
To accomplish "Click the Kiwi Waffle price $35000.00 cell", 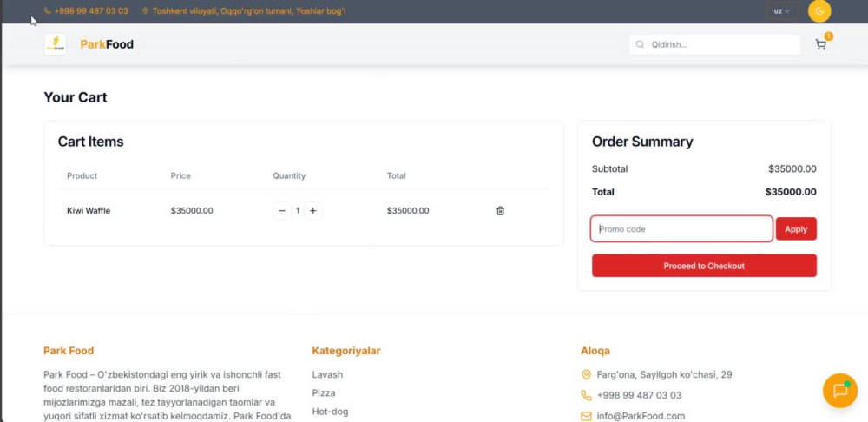I will click(x=192, y=210).
